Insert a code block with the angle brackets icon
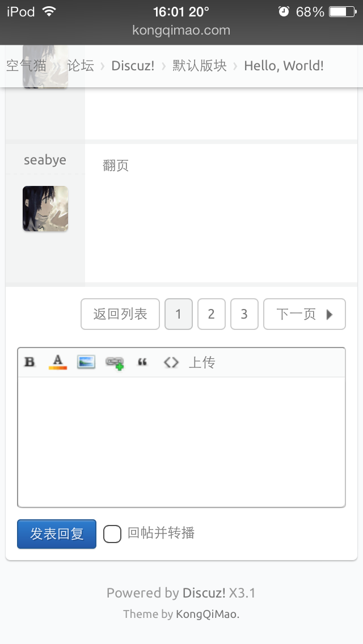Screen dimensions: 363x644 [171, 362]
